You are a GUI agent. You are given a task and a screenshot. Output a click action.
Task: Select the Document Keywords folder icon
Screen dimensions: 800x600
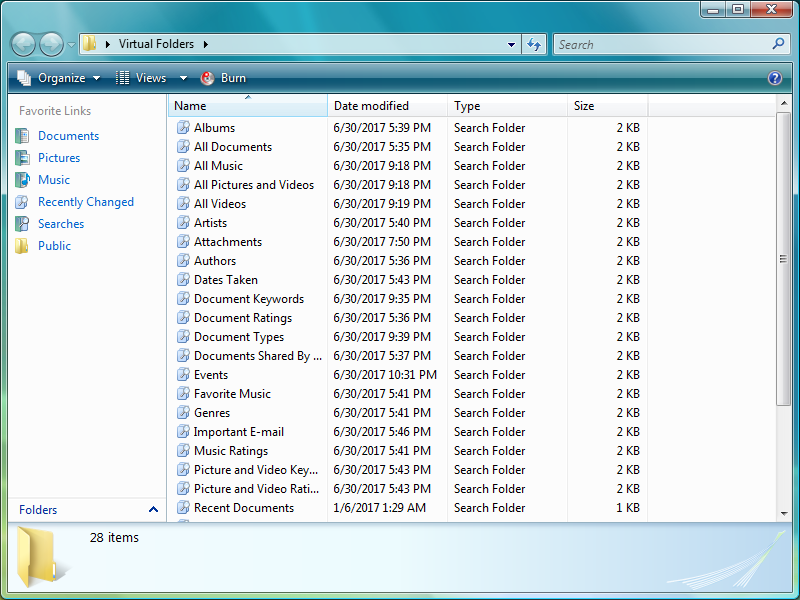[x=183, y=298]
